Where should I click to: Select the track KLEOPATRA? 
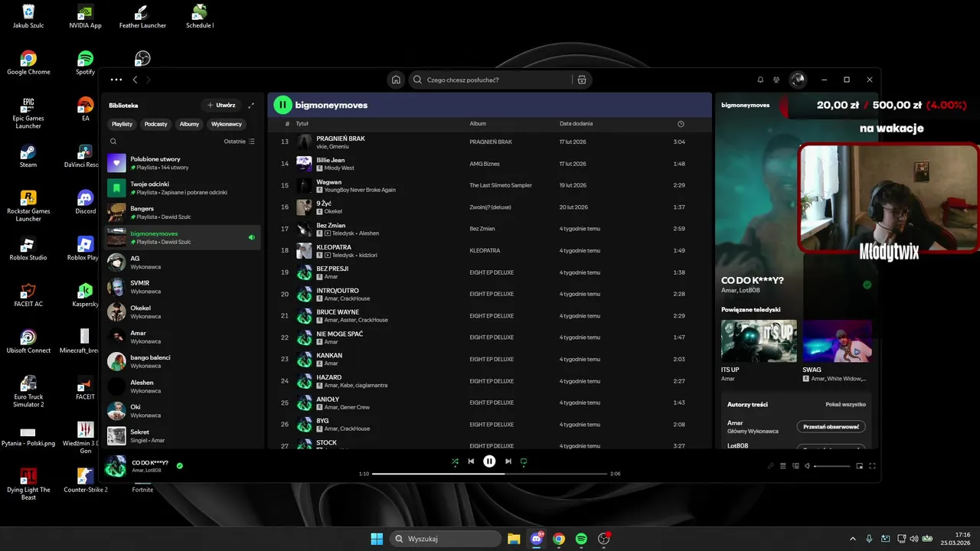[x=490, y=250]
